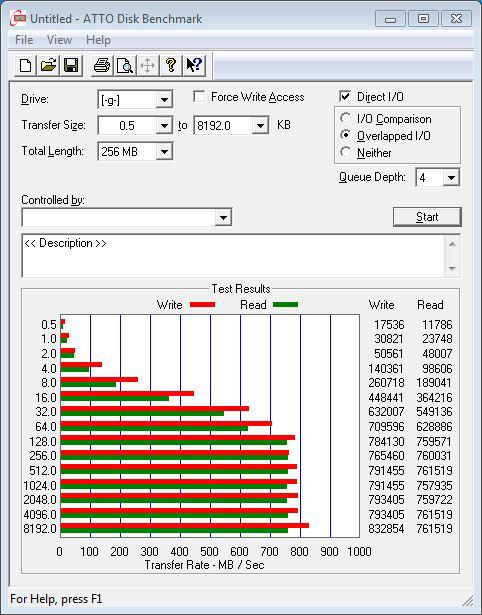This screenshot has width=482, height=615.
Task: Open Print Preview toolbar icon
Action: pyautogui.click(x=125, y=65)
